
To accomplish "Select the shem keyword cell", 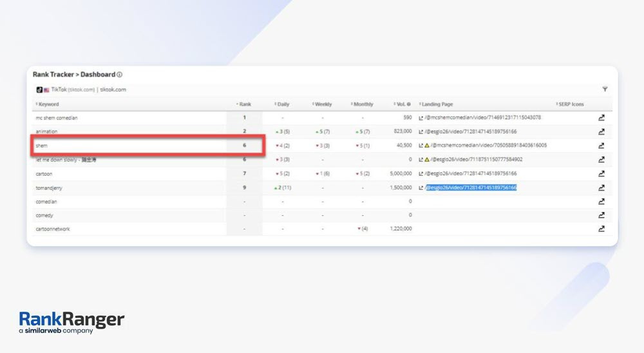I will point(41,146).
